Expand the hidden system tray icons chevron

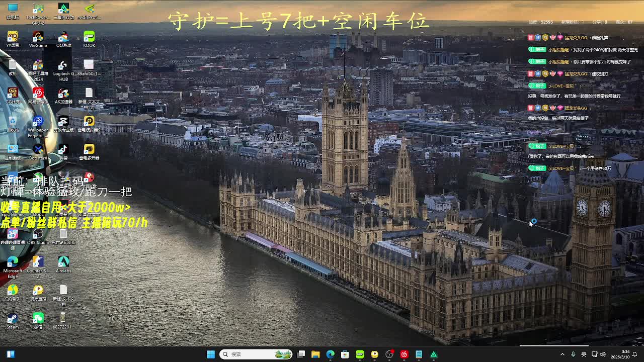pos(562,354)
